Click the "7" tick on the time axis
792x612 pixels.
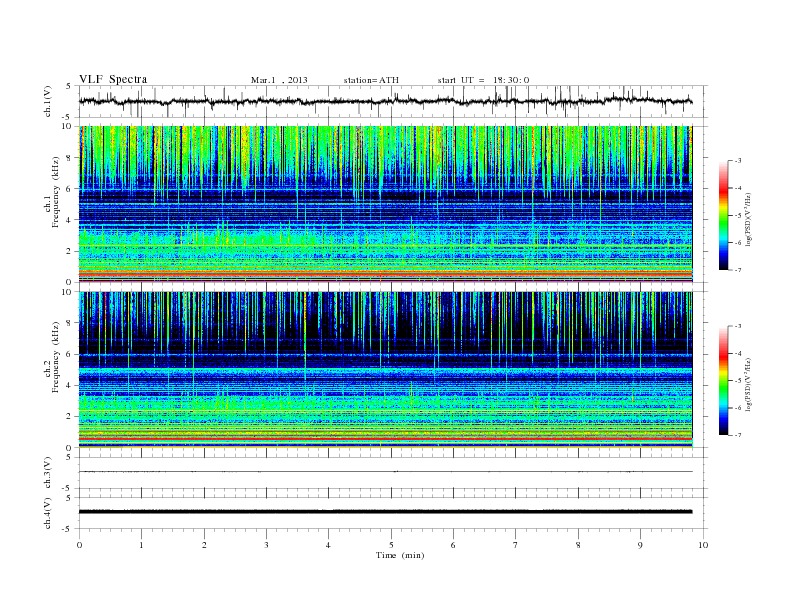point(516,545)
